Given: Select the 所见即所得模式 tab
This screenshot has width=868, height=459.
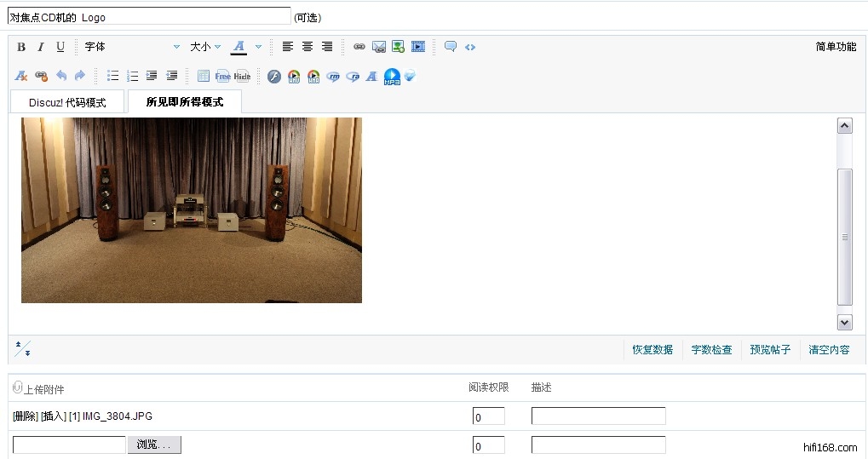Looking at the screenshot, I should (x=185, y=102).
